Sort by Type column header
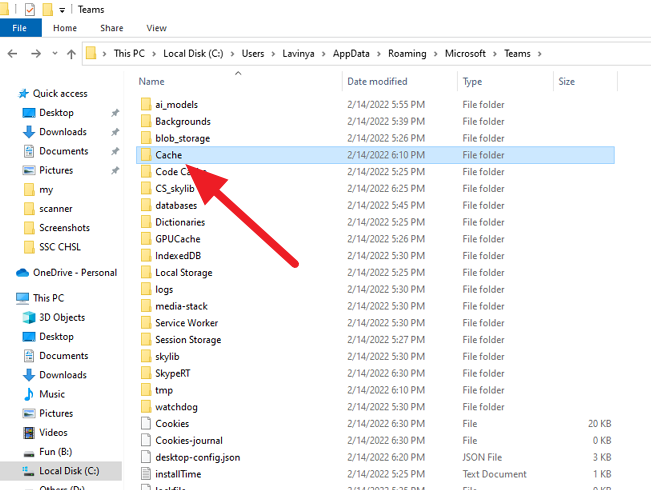The width and height of the screenshot is (651, 490). [x=472, y=81]
